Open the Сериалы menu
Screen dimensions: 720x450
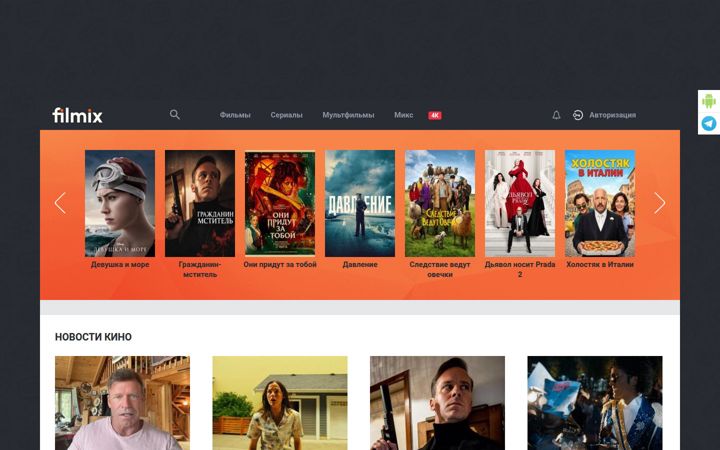click(x=286, y=115)
